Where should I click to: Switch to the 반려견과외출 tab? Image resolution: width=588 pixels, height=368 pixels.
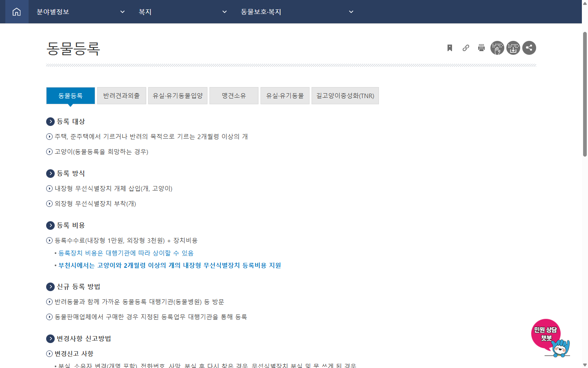click(122, 96)
